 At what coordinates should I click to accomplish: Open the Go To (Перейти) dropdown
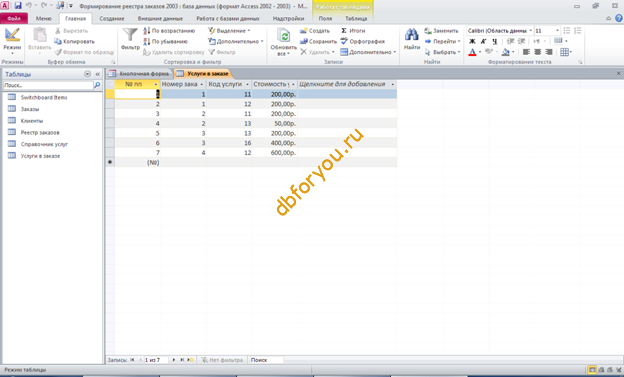442,41
